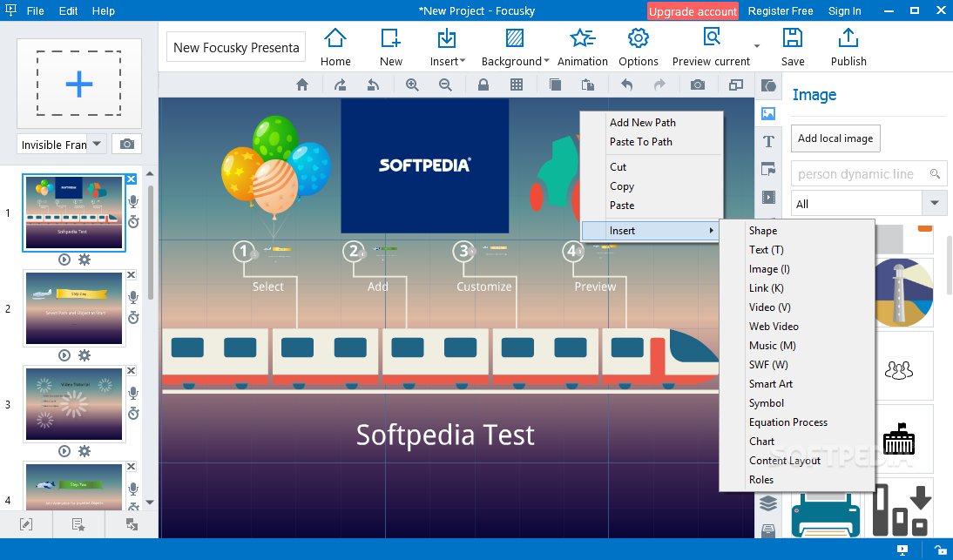The width and height of the screenshot is (953, 560).
Task: Undo the last action
Action: click(x=626, y=85)
